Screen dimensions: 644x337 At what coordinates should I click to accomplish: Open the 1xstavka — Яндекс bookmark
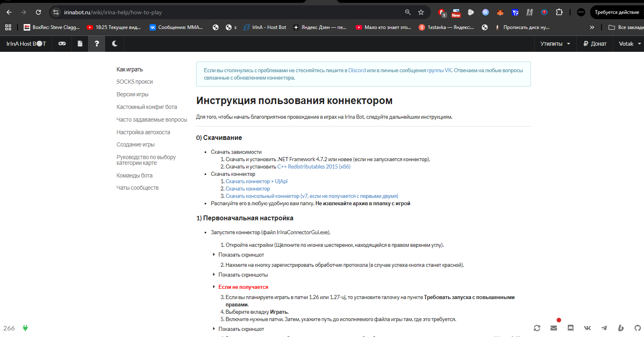446,27
